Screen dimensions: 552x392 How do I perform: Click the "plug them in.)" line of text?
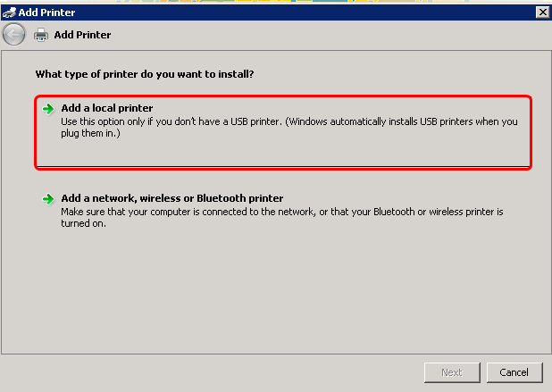pyautogui.click(x=90, y=133)
